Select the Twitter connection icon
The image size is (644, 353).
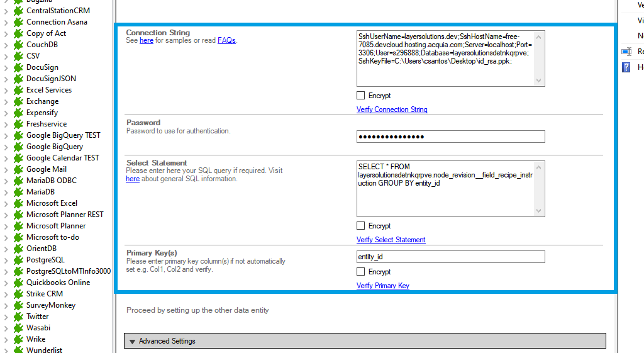(18, 317)
